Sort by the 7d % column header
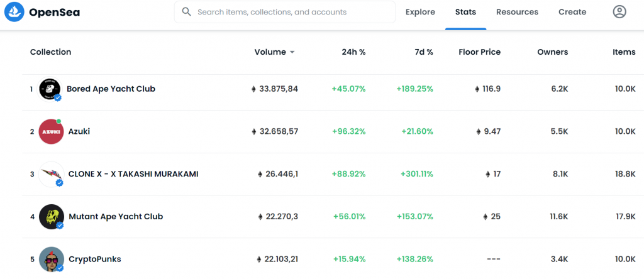Viewport: 644px width, 279px height. (424, 52)
